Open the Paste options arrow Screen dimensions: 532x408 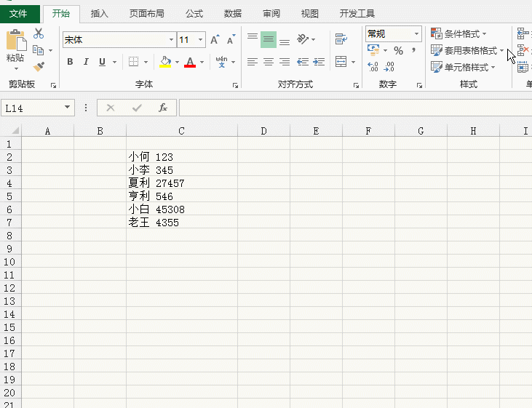pos(16,69)
